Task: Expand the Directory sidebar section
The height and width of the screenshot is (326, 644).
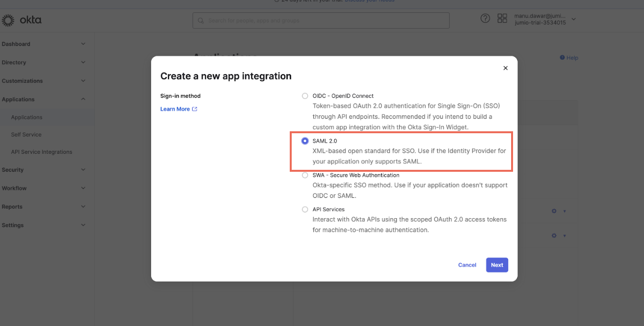Action: 83,62
